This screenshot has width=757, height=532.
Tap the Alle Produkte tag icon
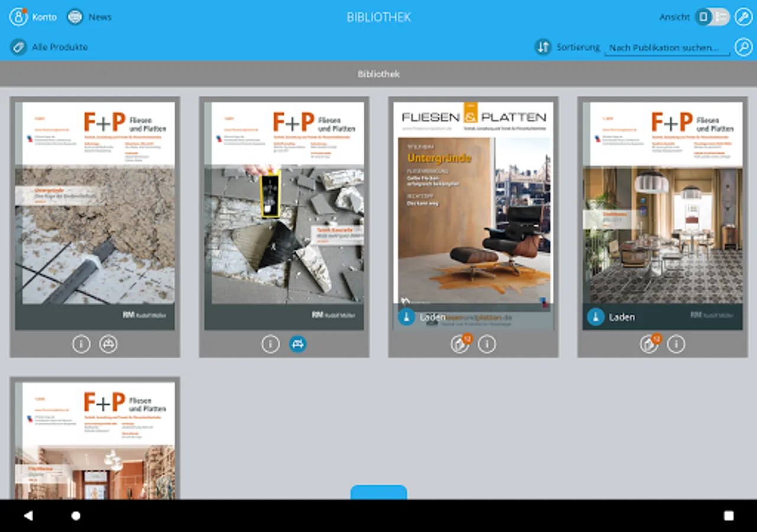click(x=18, y=47)
